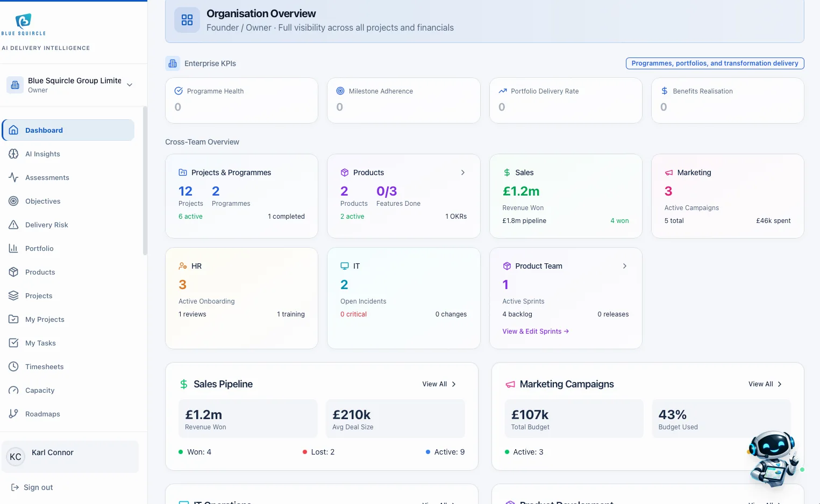Click the AI Insights brain icon
Viewport: 820px width, 504px height.
14,154
